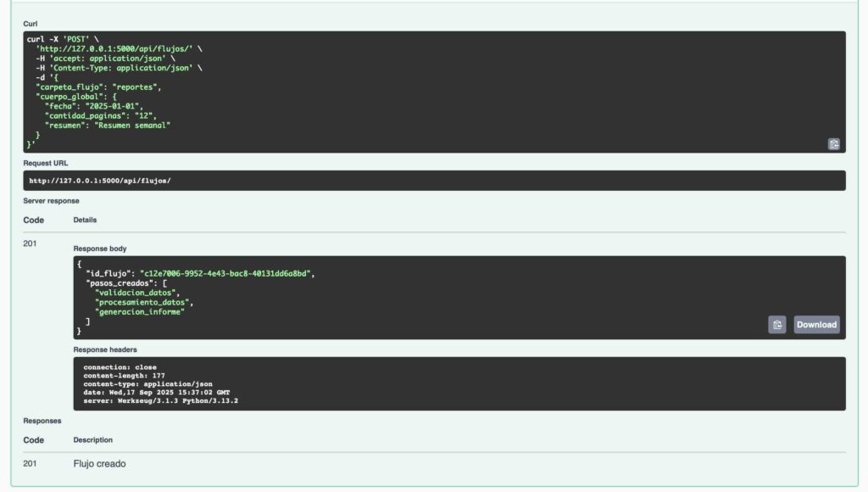Click the "Responses" section heading
This screenshot has height=492, width=868.
pos(42,421)
